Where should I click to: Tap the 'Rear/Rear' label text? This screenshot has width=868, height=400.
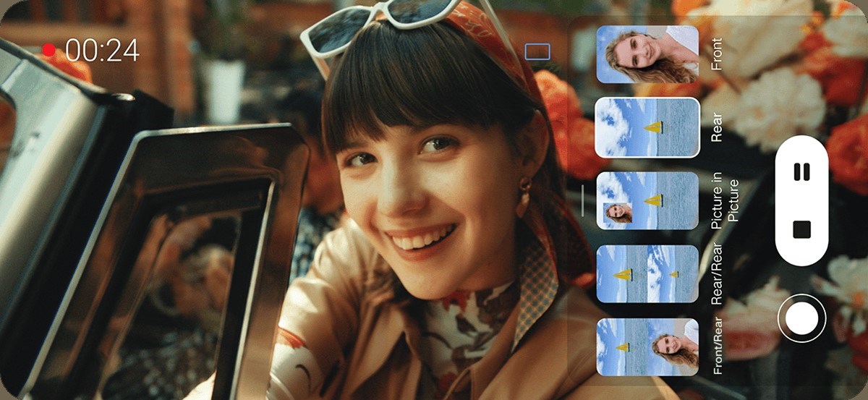(x=717, y=274)
